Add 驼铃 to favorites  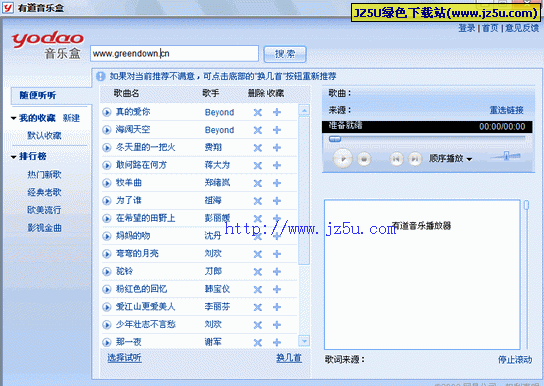click(x=277, y=272)
